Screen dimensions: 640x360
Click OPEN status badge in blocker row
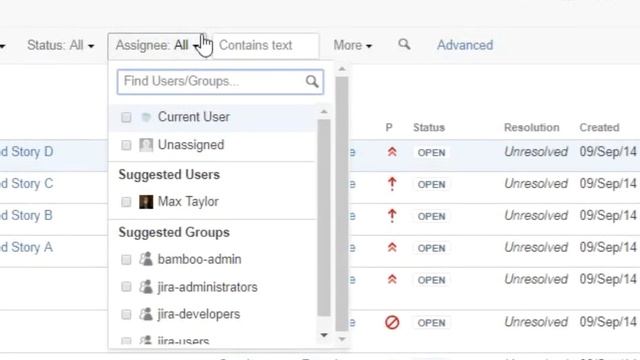click(x=431, y=323)
